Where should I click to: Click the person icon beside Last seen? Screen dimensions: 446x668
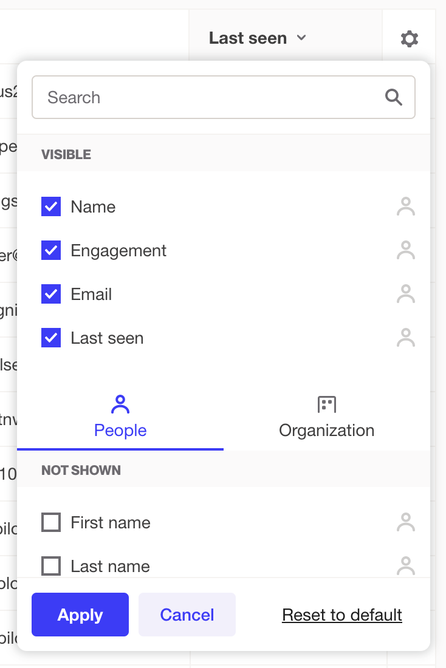406,338
